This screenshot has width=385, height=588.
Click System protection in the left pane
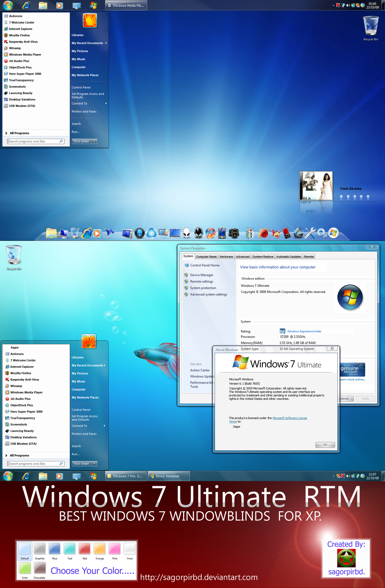tap(203, 288)
